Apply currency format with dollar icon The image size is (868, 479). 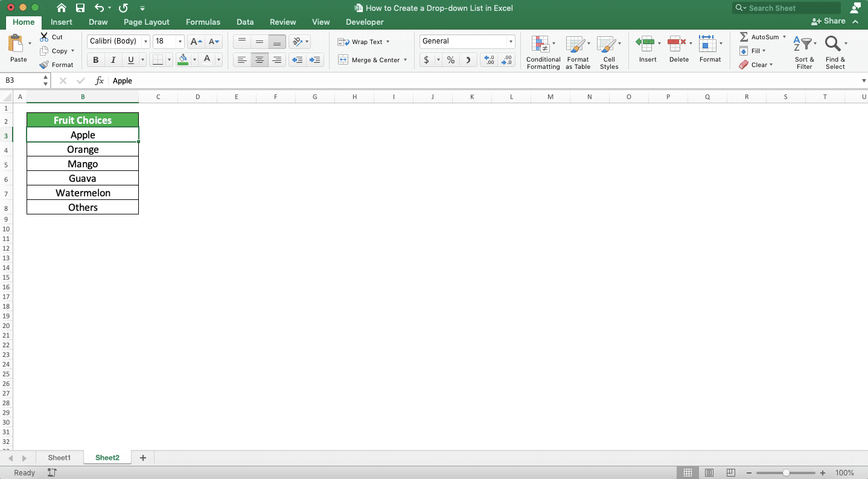427,60
